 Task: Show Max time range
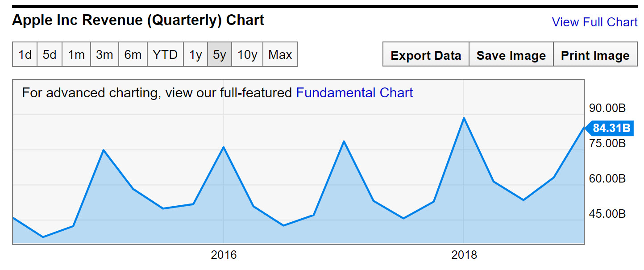pos(280,55)
